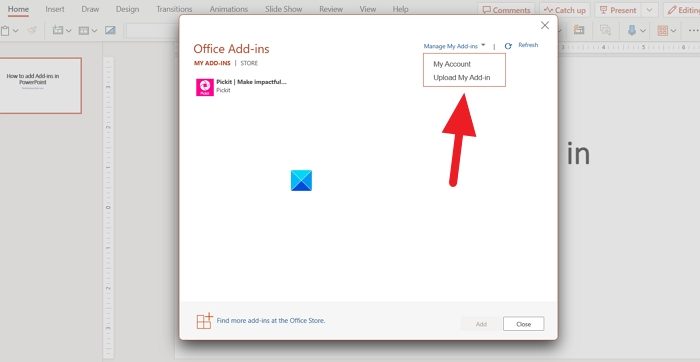Open the Comments button

point(506,10)
